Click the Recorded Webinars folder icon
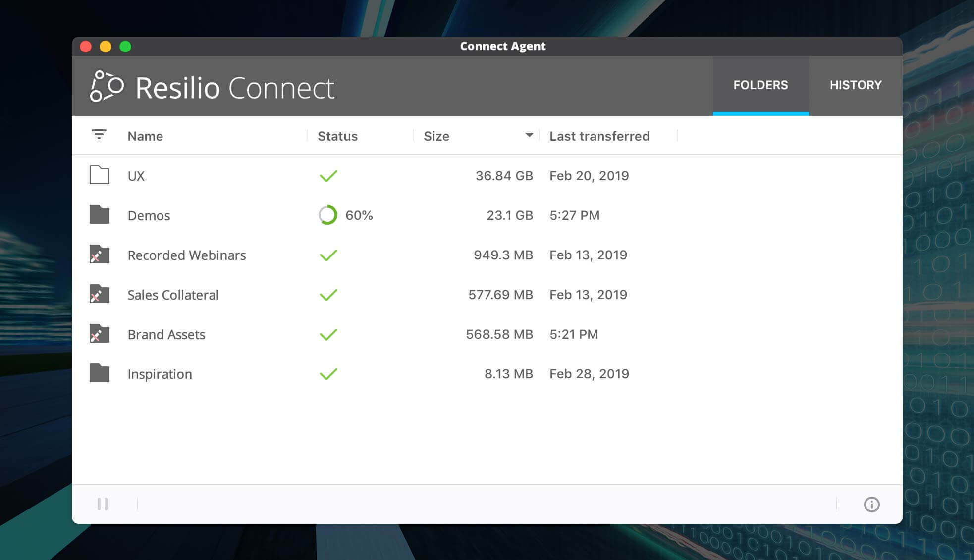The image size is (974, 560). tap(100, 254)
